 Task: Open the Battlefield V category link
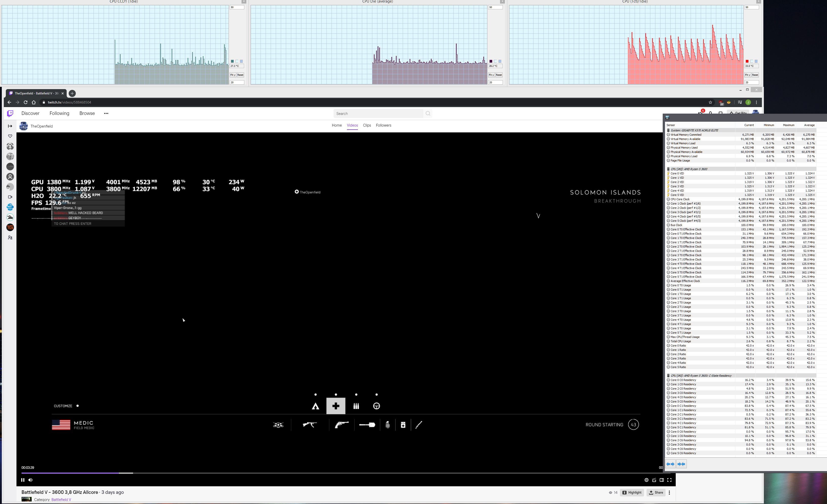(x=61, y=500)
